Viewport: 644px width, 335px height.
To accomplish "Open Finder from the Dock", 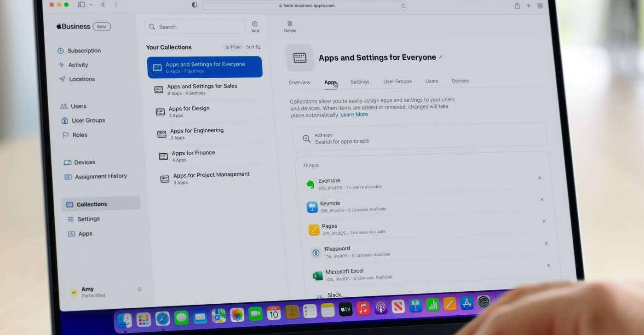I will click(x=124, y=320).
